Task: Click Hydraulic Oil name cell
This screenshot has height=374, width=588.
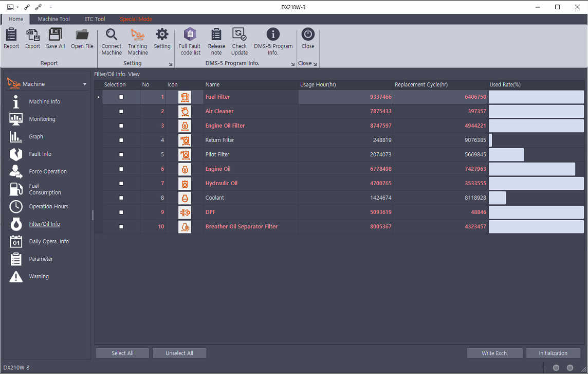Action: pos(250,183)
